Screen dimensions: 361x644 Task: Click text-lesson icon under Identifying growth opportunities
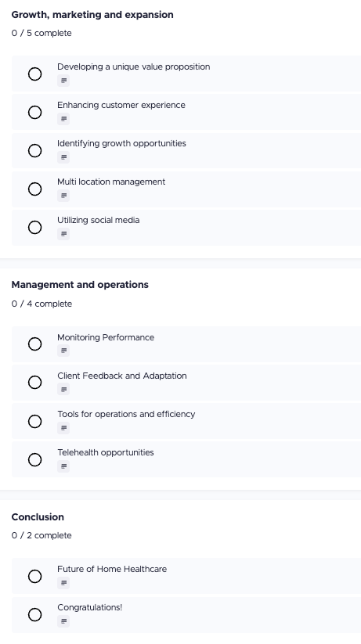pyautogui.click(x=63, y=157)
